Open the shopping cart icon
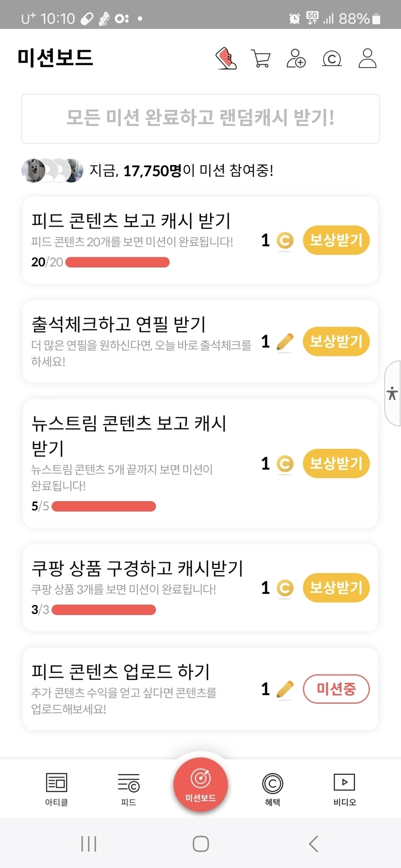 pos(261,58)
